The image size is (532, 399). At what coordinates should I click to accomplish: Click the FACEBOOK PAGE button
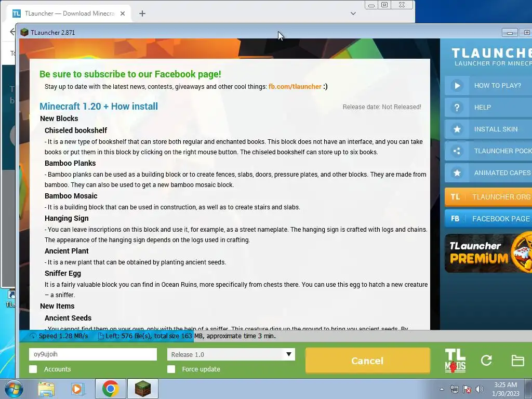click(x=488, y=219)
